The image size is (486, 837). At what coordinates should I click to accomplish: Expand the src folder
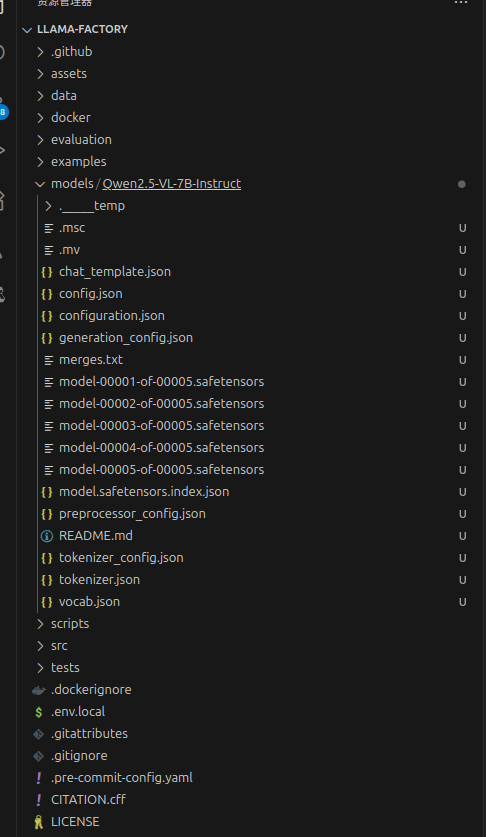(x=40, y=646)
